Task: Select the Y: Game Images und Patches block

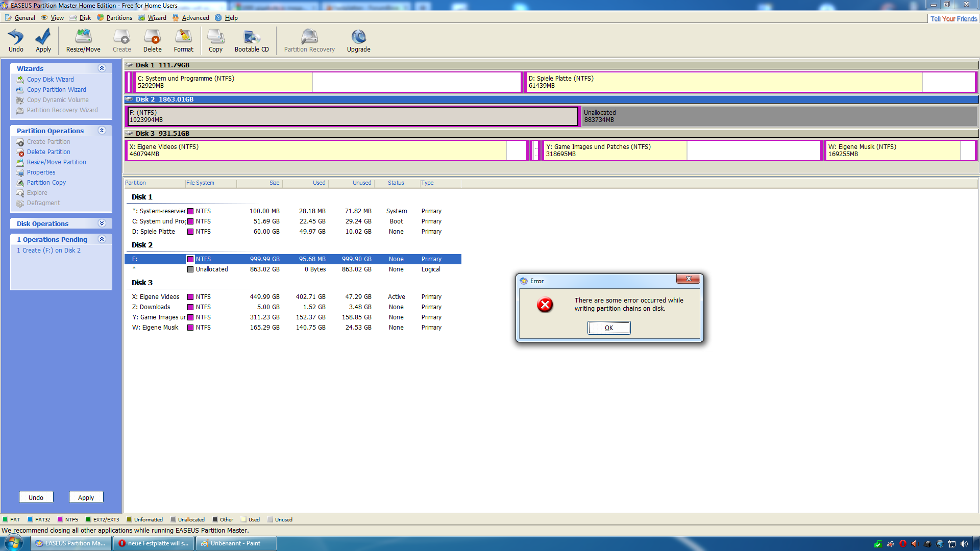Action: pyautogui.click(x=682, y=151)
